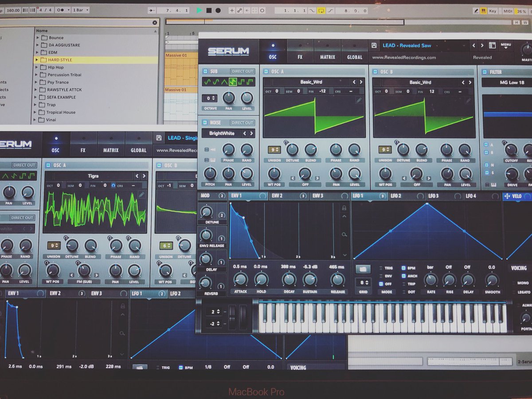This screenshot has height=399, width=532.
Task: Click the Serum mod wheel
Action: tap(243, 317)
